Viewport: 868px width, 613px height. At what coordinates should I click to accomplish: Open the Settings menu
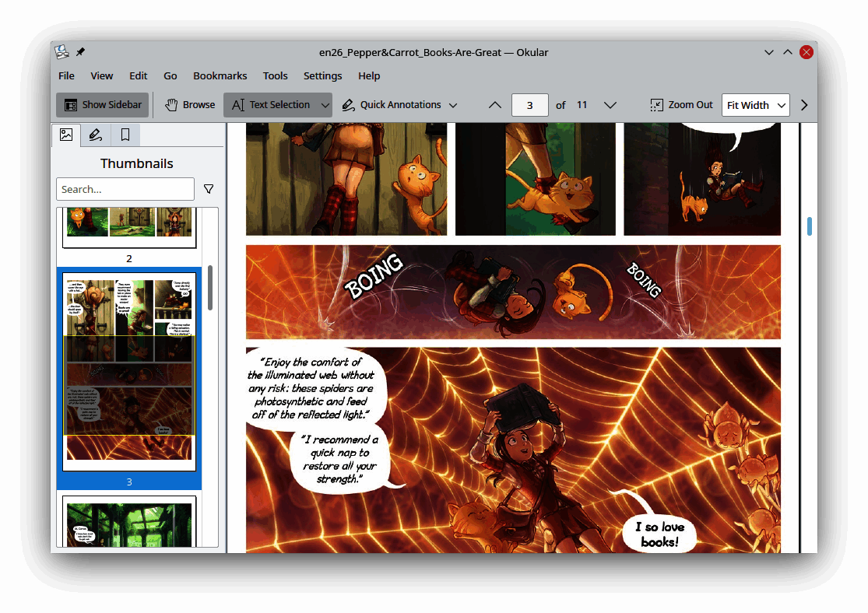tap(322, 75)
